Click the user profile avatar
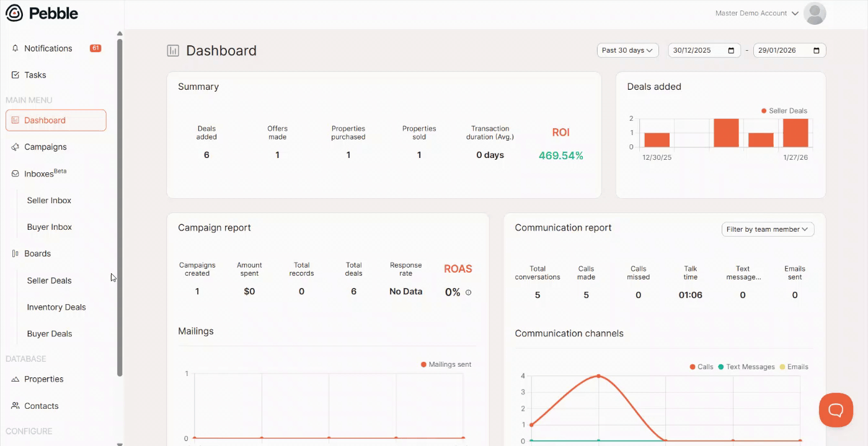 click(815, 13)
